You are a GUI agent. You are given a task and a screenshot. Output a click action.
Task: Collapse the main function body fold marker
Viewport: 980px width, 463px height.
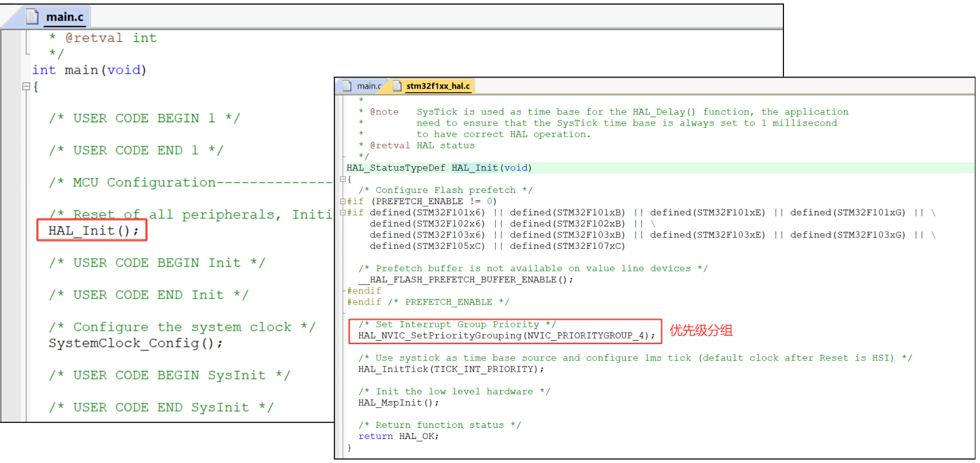coord(26,86)
